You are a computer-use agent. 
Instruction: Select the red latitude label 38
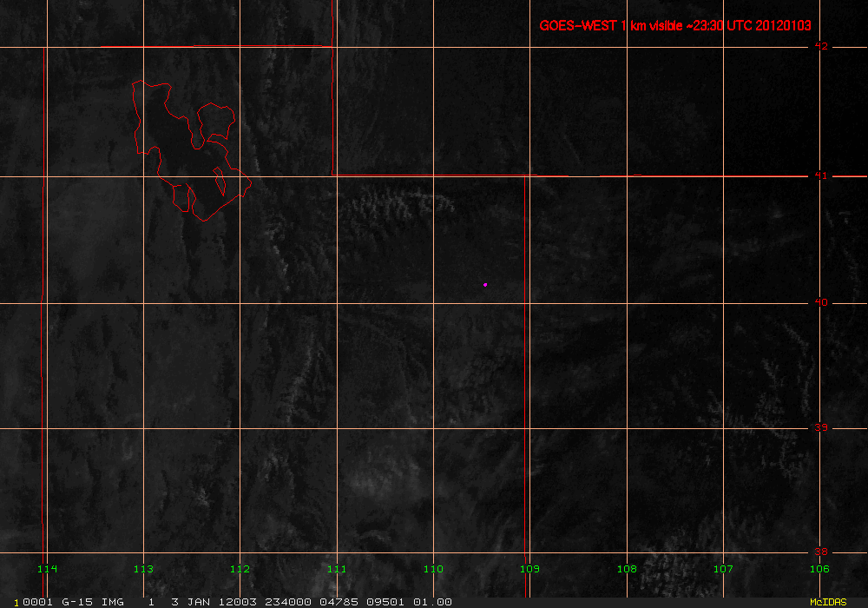click(821, 552)
